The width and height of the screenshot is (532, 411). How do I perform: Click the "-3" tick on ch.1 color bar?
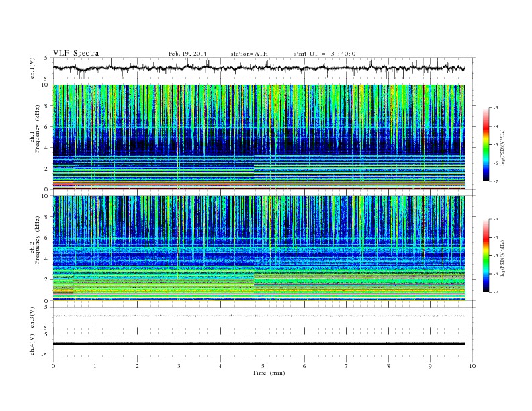click(x=495, y=108)
